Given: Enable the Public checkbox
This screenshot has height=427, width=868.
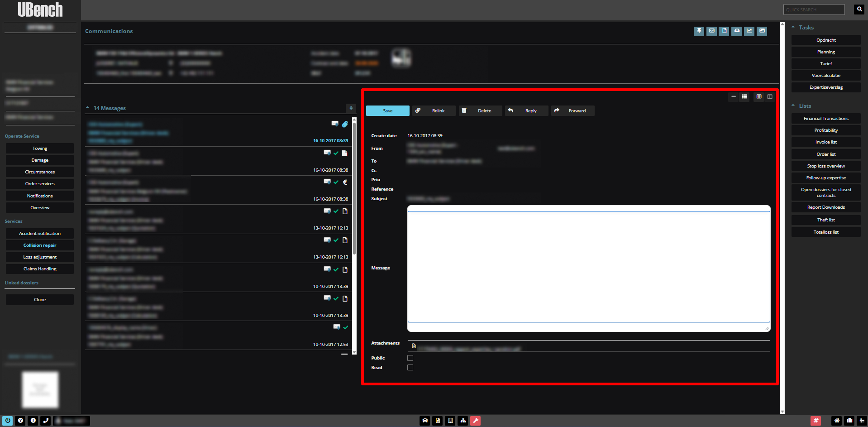Looking at the screenshot, I should tap(410, 358).
